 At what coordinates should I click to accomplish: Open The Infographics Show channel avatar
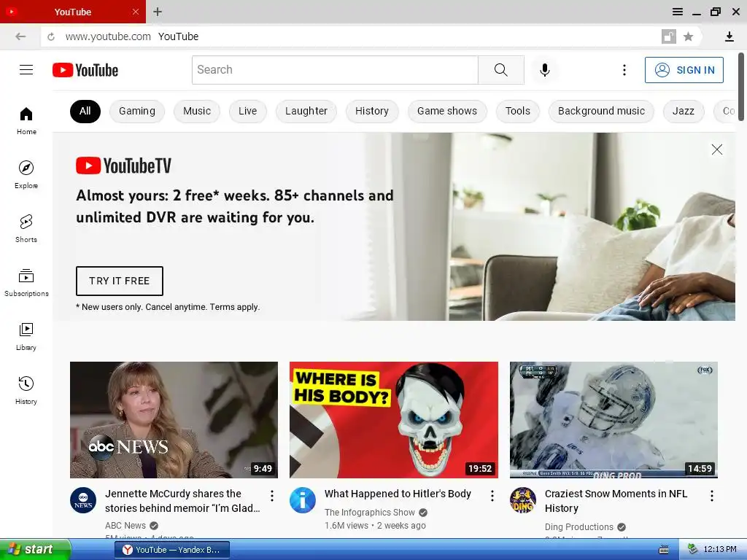pyautogui.click(x=303, y=500)
